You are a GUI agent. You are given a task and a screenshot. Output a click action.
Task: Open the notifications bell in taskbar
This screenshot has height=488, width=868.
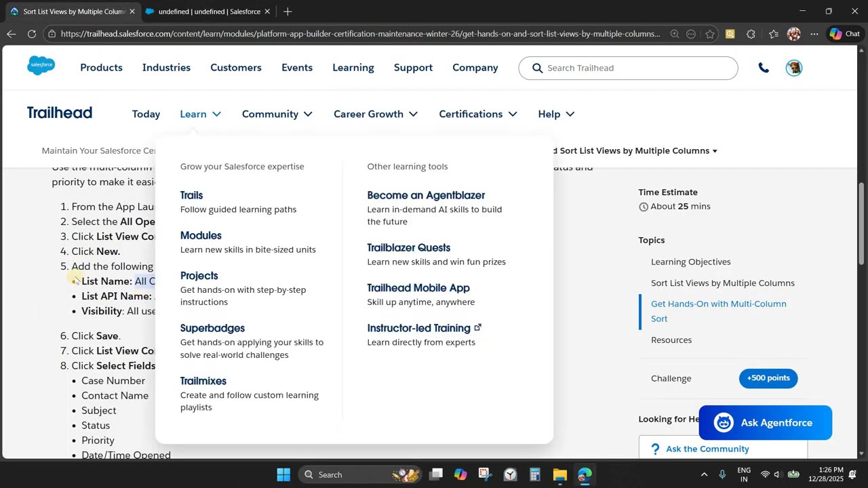coord(852,474)
